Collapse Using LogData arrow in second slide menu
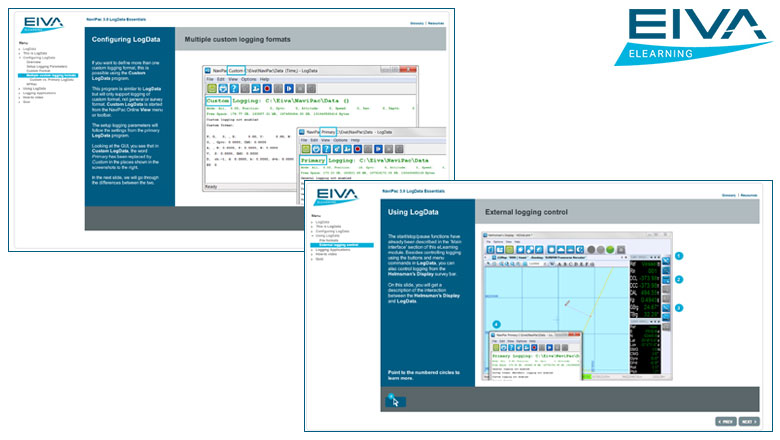 point(312,236)
